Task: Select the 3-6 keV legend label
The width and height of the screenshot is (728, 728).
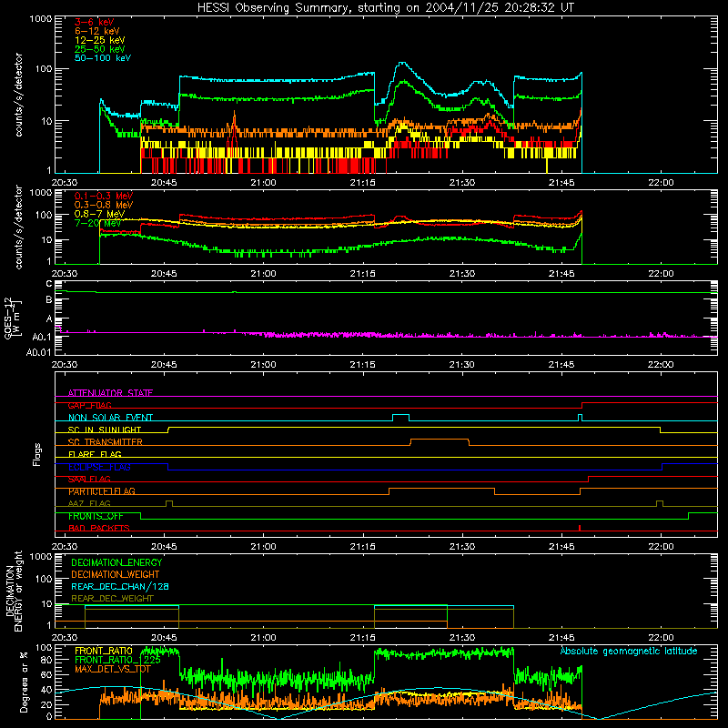Action: 94,22
